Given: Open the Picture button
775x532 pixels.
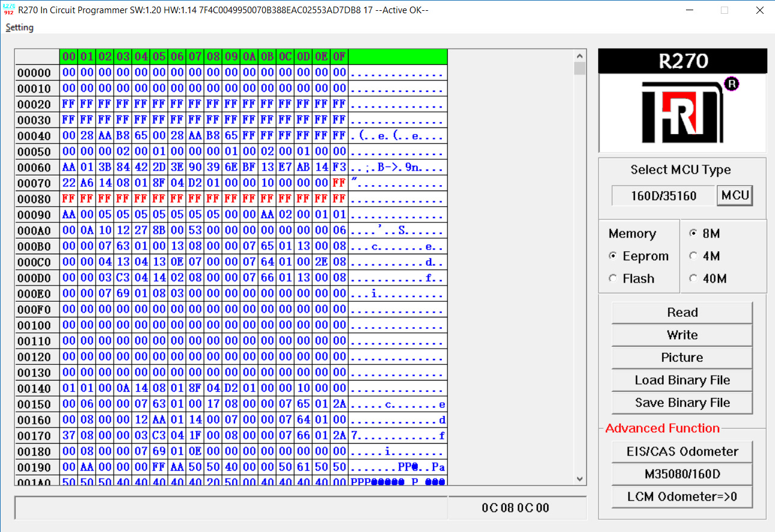Looking at the screenshot, I should [682, 358].
